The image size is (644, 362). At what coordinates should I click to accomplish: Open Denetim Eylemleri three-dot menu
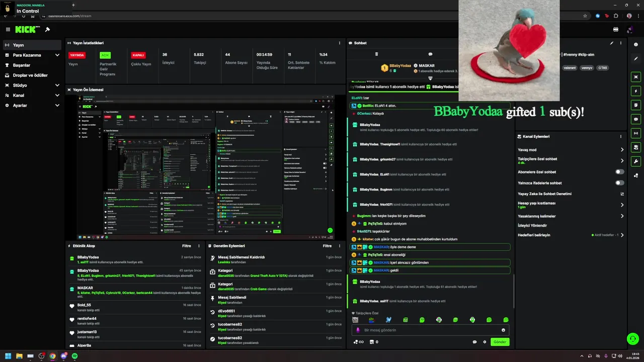[x=340, y=246]
